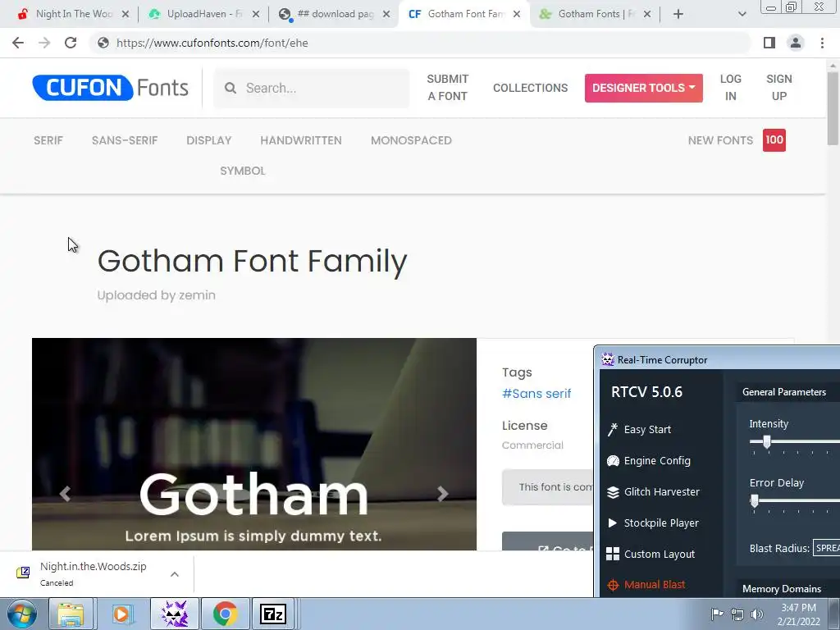Open DISPLAY category
The height and width of the screenshot is (630, 840).
click(x=209, y=140)
